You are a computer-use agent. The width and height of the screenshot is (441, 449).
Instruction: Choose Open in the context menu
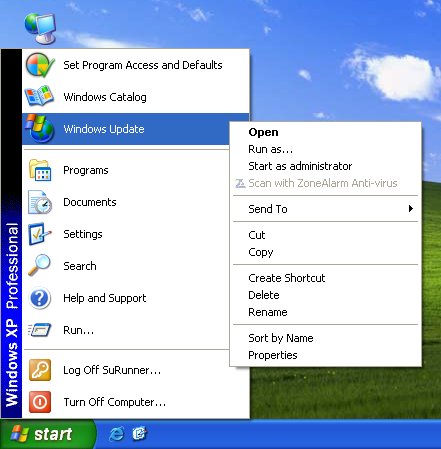[x=325, y=132]
